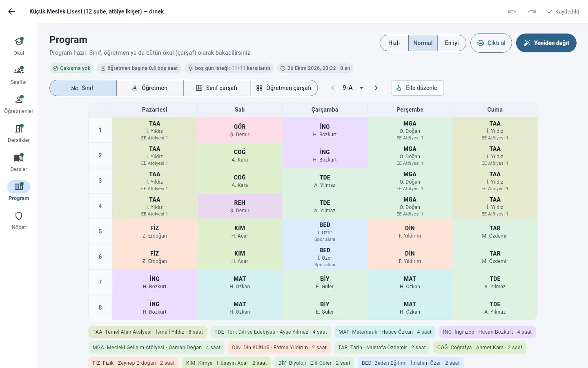Screen dimensions: 588x368
Task: Switch to the Öğretmen çarşafı tab
Action: coord(284,88)
